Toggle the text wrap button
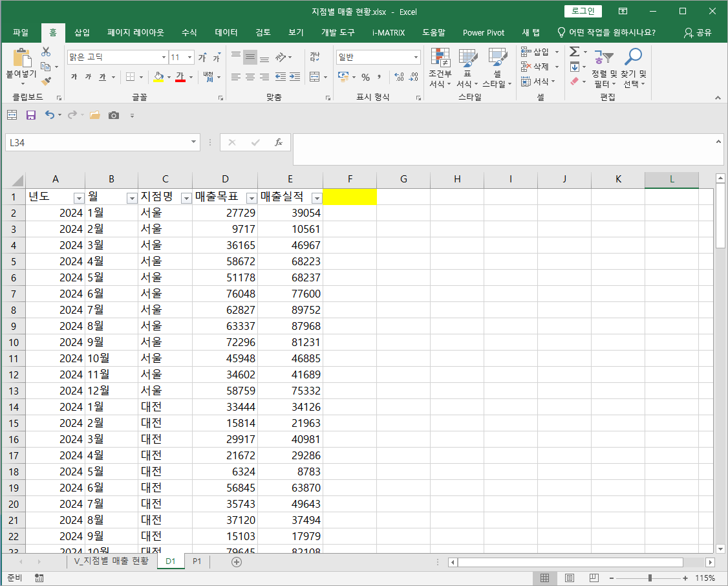The image size is (728, 586). point(315,57)
